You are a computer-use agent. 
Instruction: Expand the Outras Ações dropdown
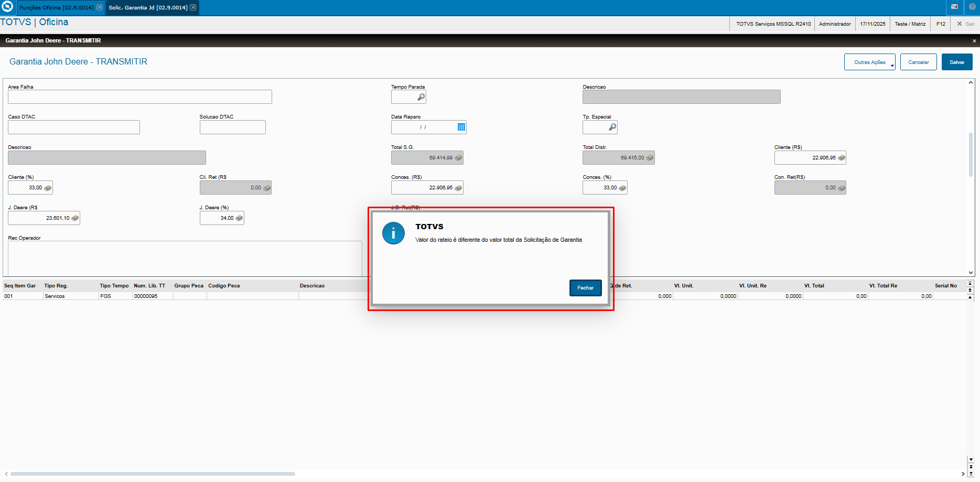870,62
